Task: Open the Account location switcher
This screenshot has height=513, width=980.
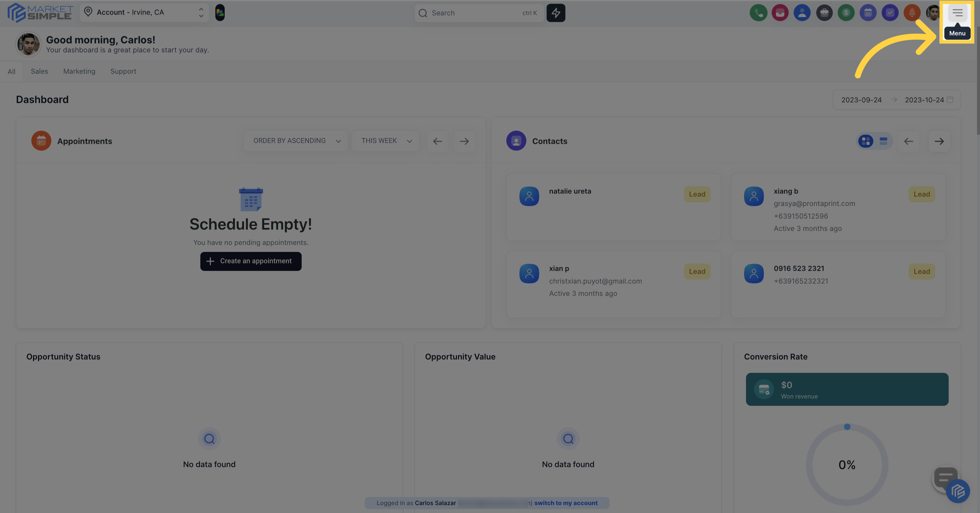Action: [x=144, y=13]
